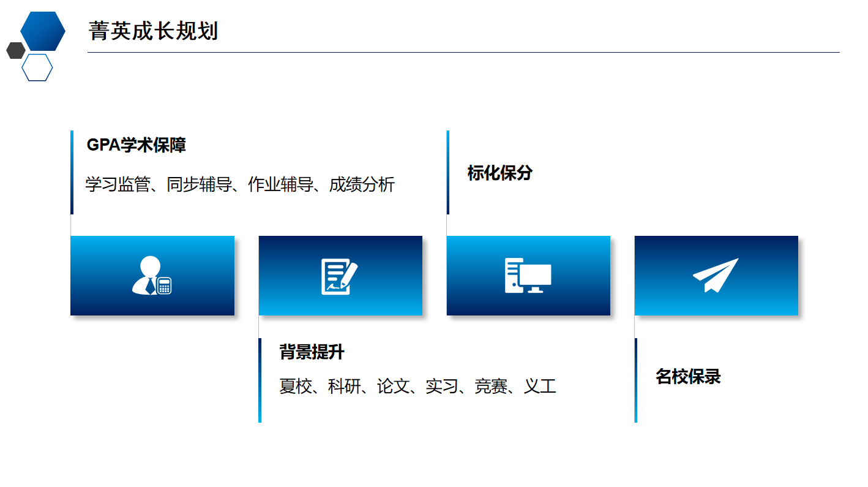This screenshot has width=868, height=487.
Task: Select the 名校保录 heading text
Action: (688, 376)
